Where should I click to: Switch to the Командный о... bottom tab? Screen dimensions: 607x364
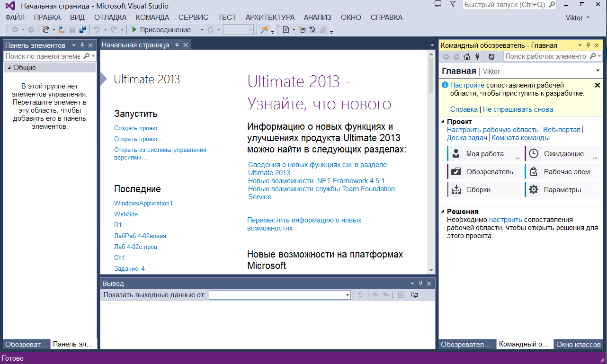pyautogui.click(x=524, y=345)
